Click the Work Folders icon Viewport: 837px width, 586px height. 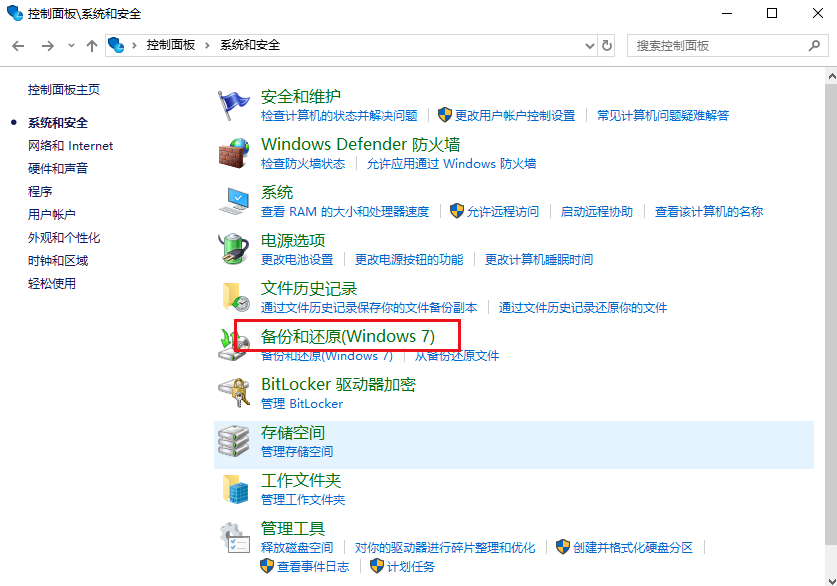[x=233, y=489]
